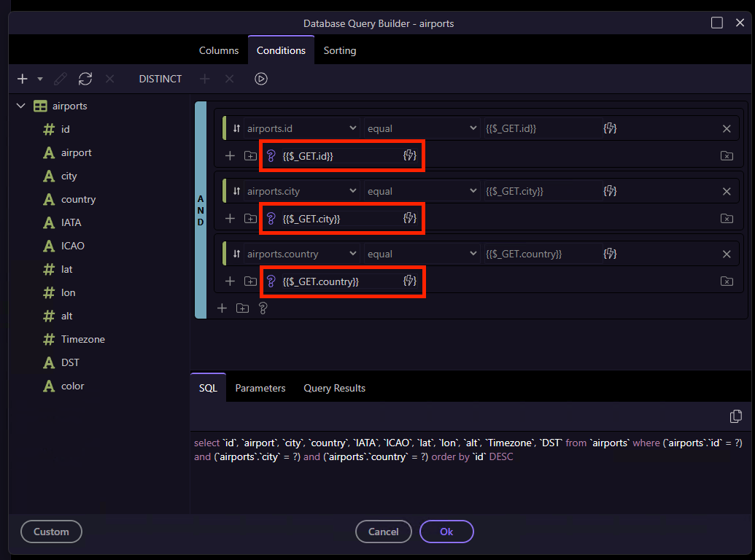The height and width of the screenshot is (560, 755).
Task: Click the Ok button
Action: [446, 532]
